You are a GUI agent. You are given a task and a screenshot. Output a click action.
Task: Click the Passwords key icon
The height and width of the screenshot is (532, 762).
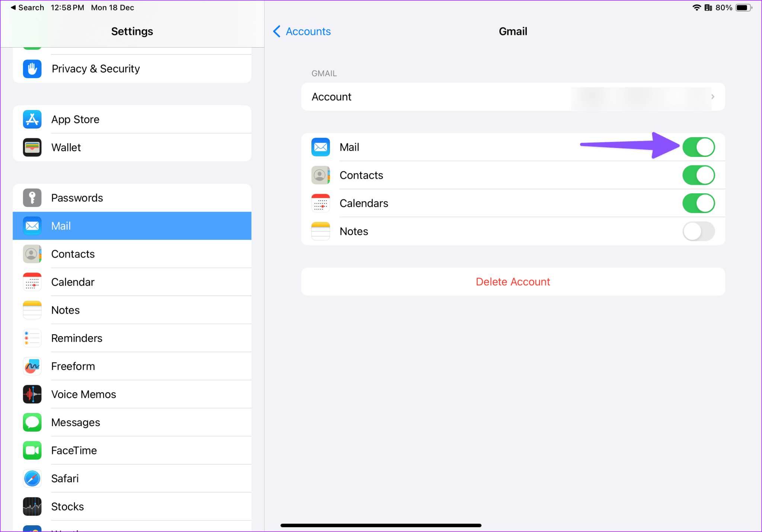tap(32, 198)
